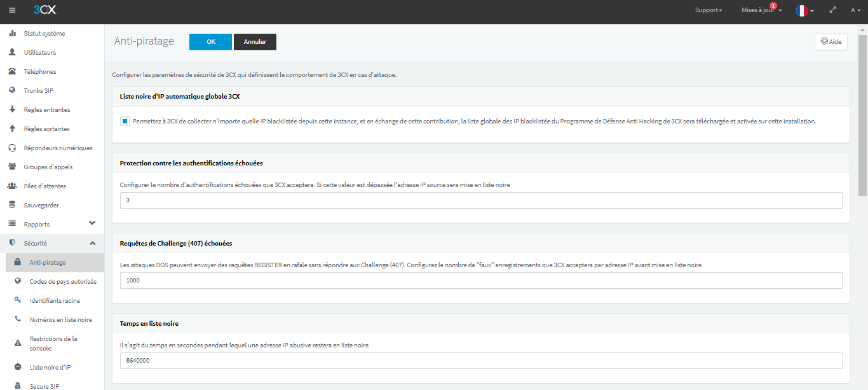
Task: Collapse the Sécurité chevron
Action: click(92, 243)
